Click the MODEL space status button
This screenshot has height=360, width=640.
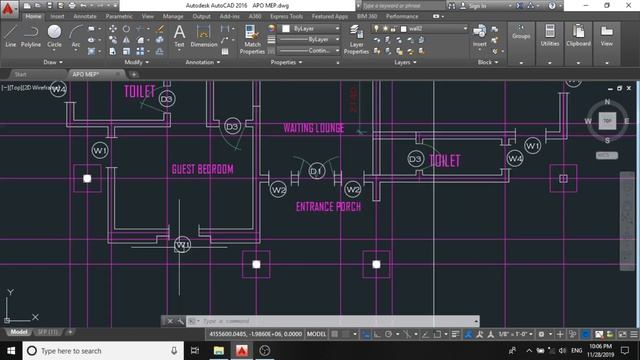click(316, 334)
